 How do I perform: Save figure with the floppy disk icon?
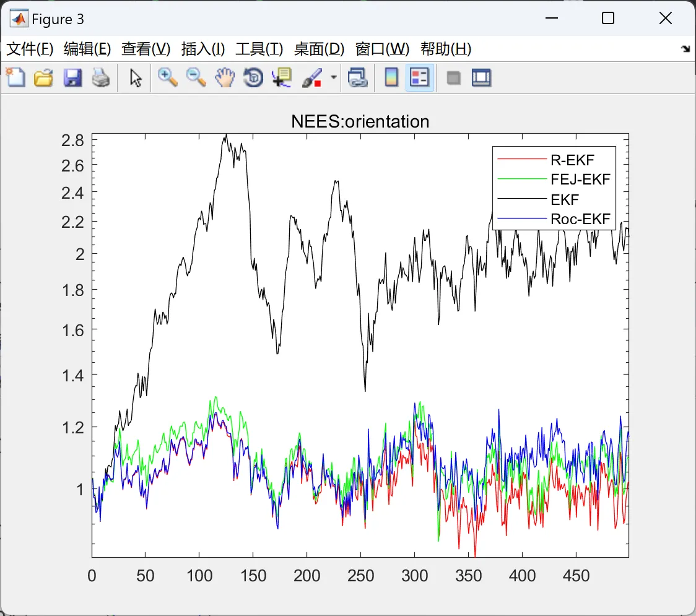click(x=72, y=77)
